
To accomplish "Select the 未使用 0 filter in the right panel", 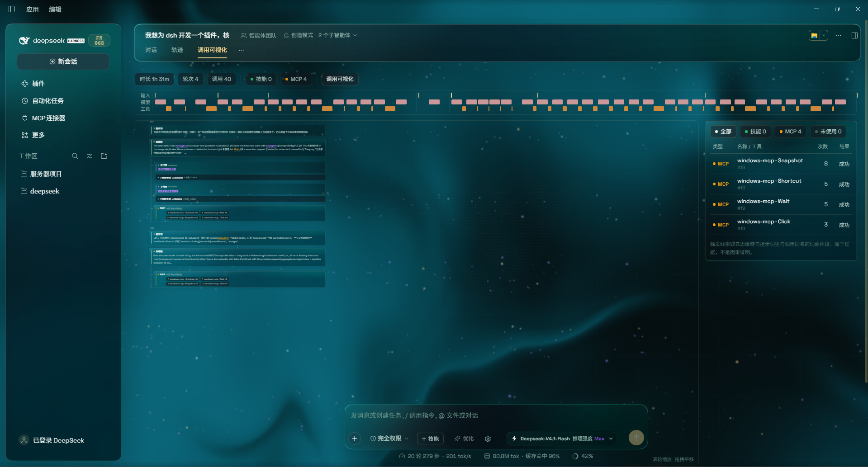I will pyautogui.click(x=828, y=132).
